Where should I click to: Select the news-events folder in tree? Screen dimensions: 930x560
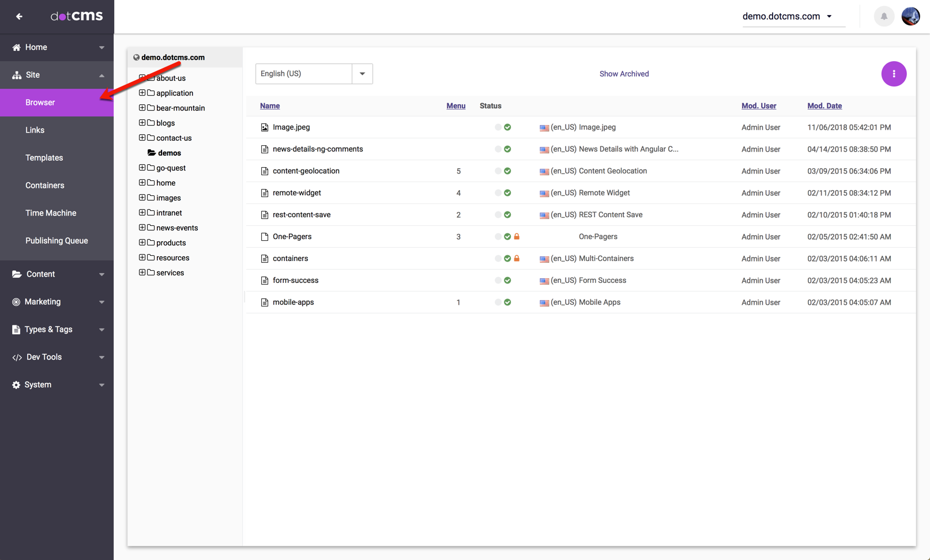[176, 228]
